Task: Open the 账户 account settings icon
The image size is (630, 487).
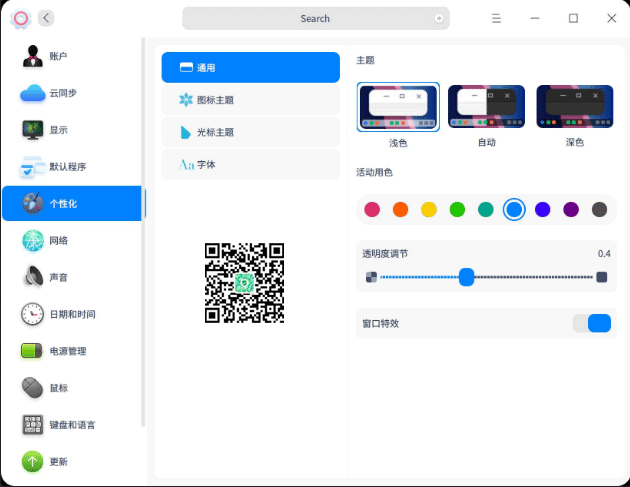Action: (33, 56)
